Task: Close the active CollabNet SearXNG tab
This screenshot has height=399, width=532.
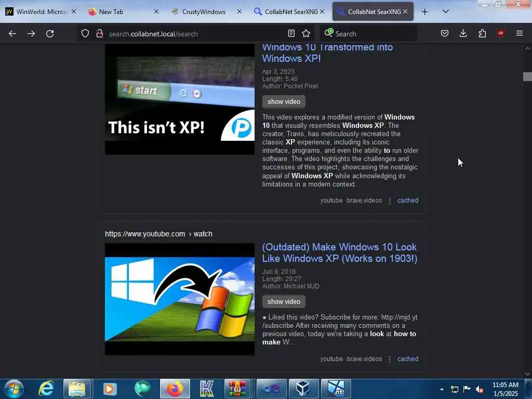Action: pyautogui.click(x=405, y=12)
